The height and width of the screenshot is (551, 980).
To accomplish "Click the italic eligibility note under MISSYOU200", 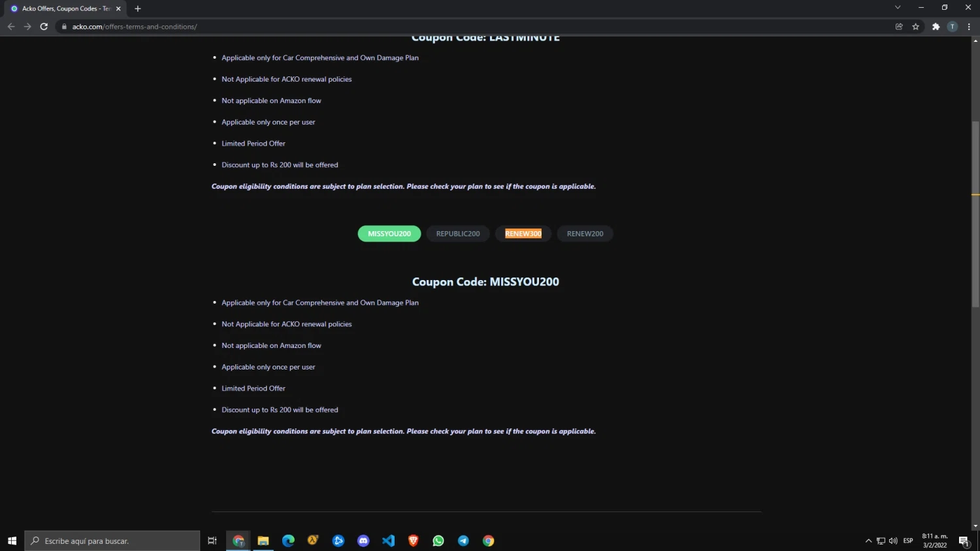I will click(404, 432).
